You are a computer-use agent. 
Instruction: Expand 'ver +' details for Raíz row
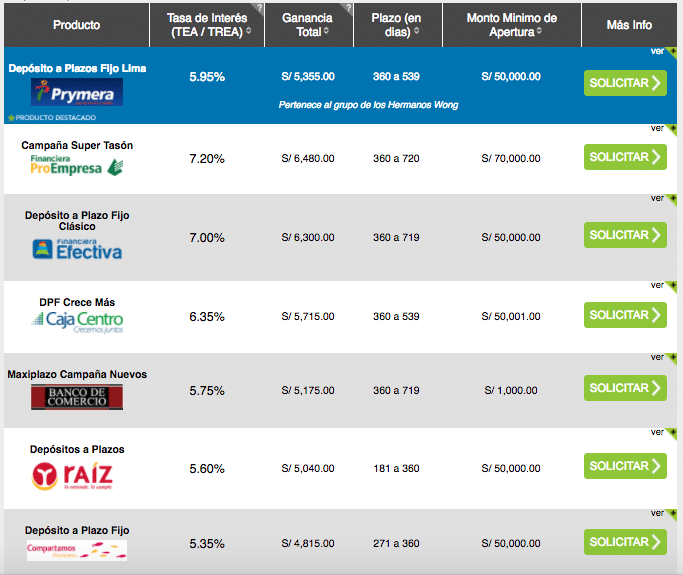663,433
